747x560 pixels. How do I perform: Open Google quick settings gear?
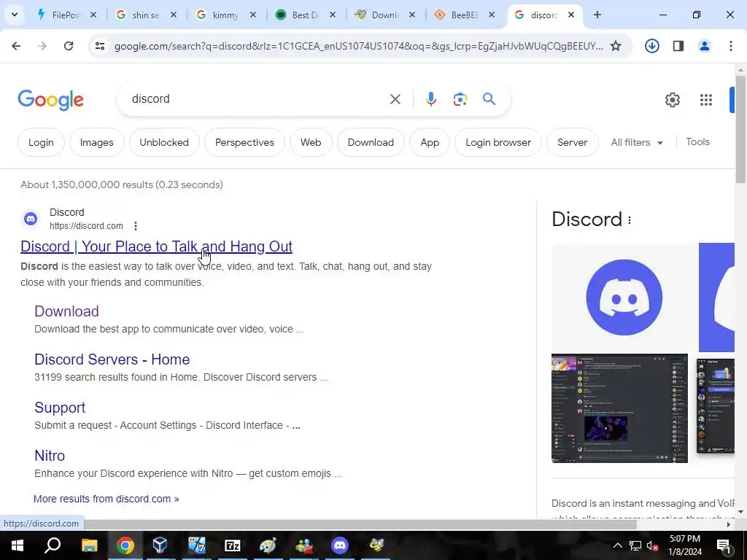coord(672,99)
